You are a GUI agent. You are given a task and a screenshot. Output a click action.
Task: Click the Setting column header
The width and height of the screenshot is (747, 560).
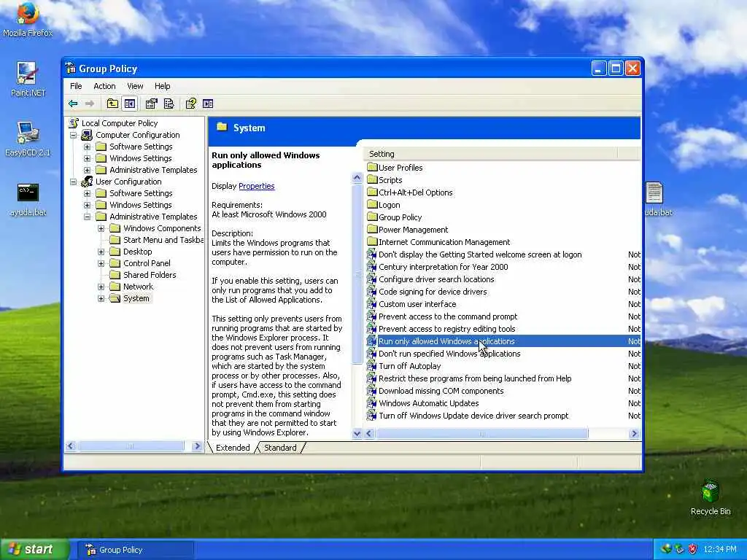coord(490,154)
